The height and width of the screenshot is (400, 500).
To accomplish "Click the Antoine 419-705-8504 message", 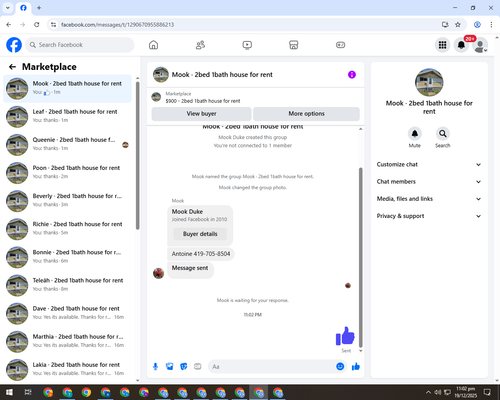I will (x=201, y=254).
